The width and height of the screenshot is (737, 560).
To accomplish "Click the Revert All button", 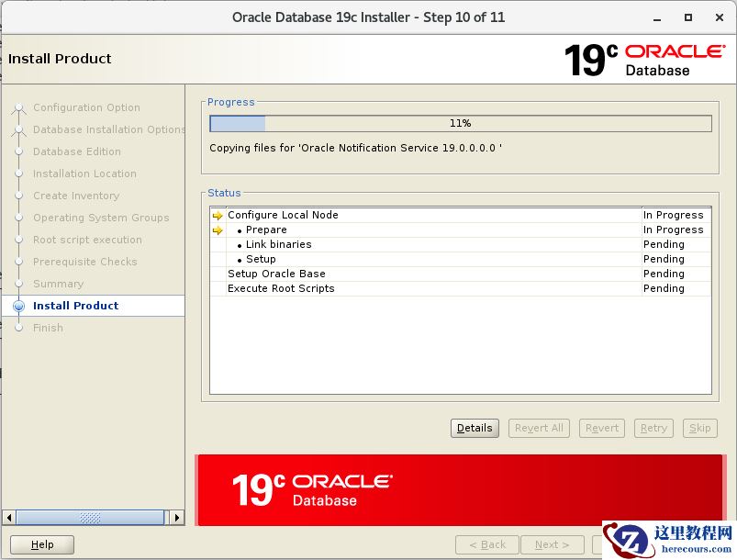I will coord(539,428).
